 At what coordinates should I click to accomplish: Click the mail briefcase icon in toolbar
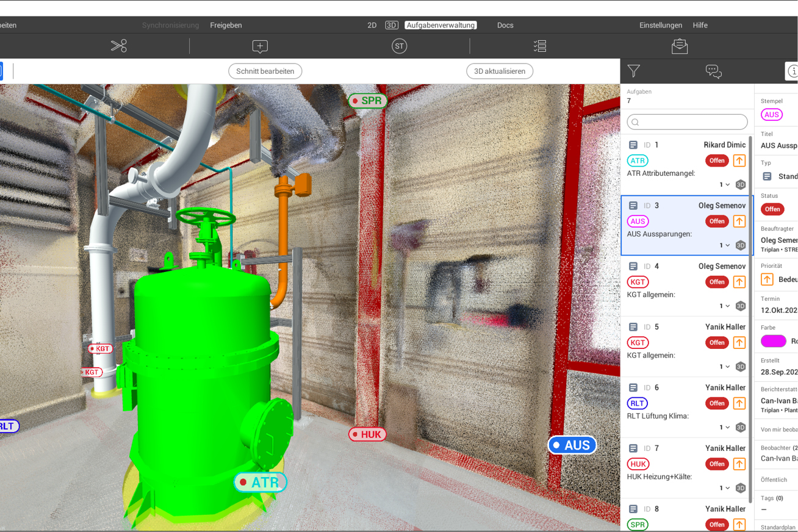[680, 46]
